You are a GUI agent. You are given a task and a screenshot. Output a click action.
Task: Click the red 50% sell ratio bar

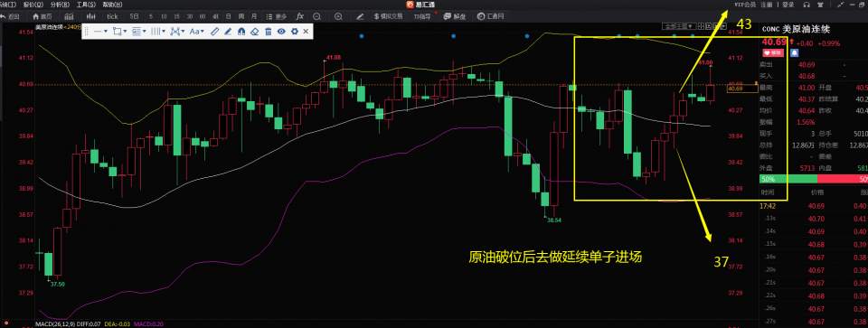tap(843, 179)
